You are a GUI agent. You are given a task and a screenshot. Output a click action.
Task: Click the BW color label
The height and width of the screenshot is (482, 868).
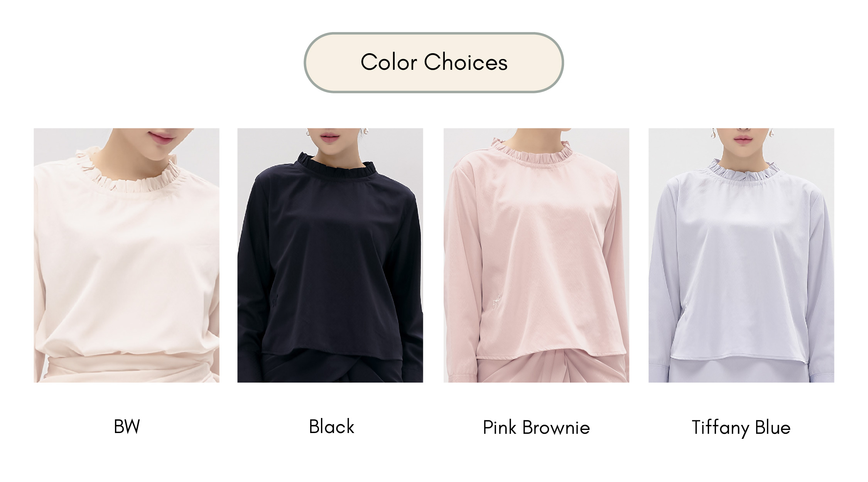pos(127,427)
